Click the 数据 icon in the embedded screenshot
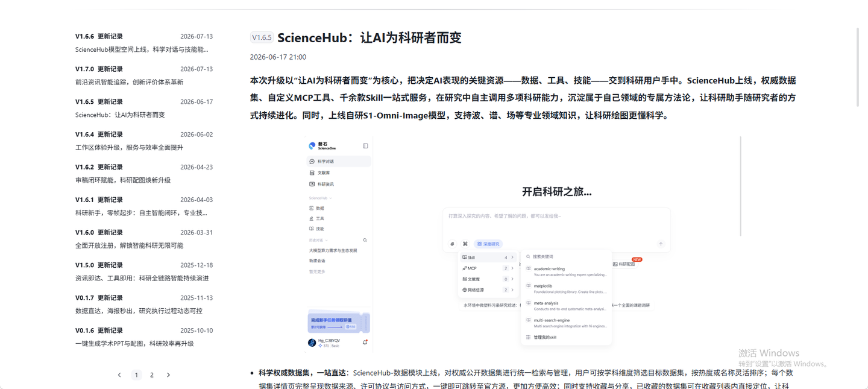 312,208
